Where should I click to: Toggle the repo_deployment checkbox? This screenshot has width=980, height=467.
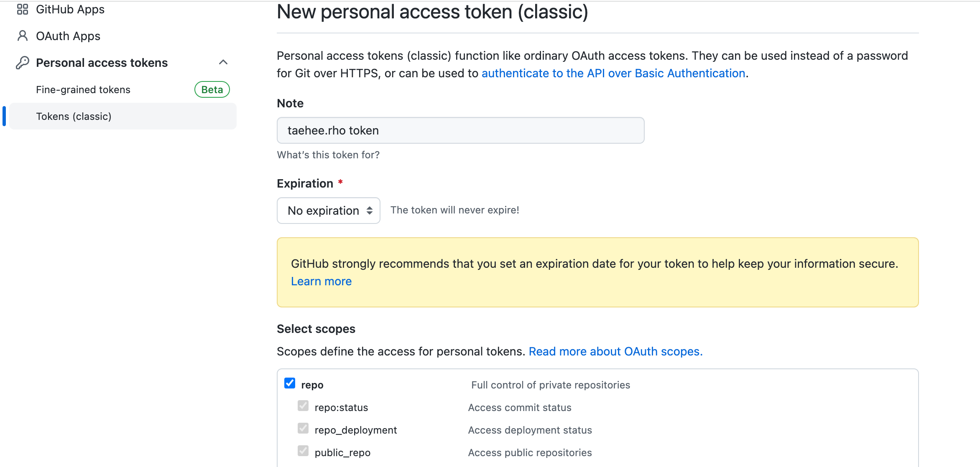(303, 428)
